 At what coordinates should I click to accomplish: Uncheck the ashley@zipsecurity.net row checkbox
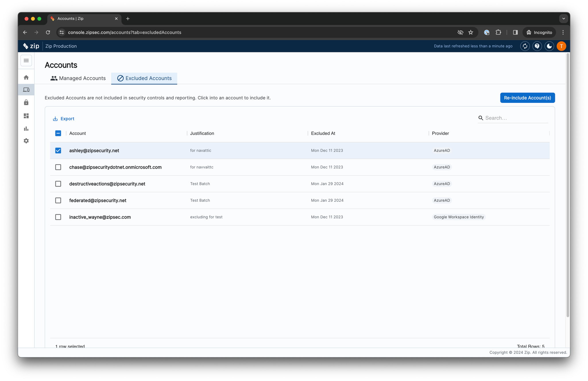click(58, 151)
